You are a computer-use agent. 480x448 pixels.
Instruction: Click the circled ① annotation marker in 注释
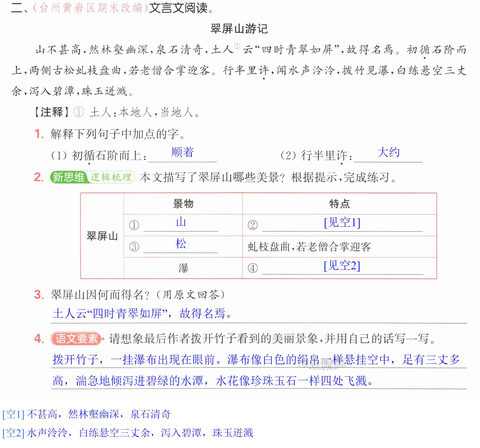pyautogui.click(x=79, y=112)
